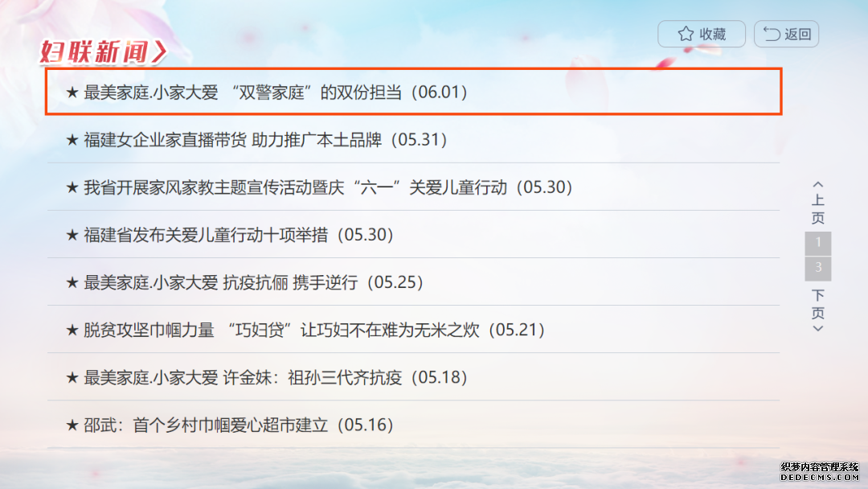The image size is (868, 489).
Task: Open news 福建女企业家直播带货 助力推广本土品牌
Action: point(414,140)
